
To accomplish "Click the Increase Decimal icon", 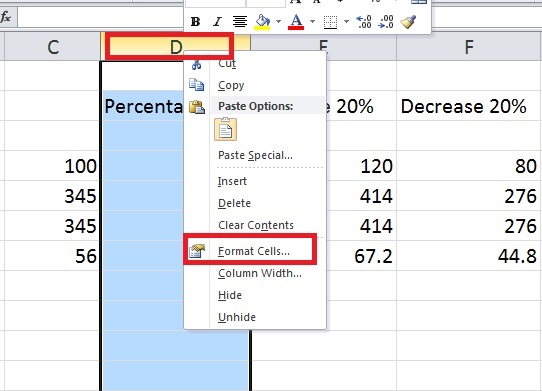I will click(364, 22).
